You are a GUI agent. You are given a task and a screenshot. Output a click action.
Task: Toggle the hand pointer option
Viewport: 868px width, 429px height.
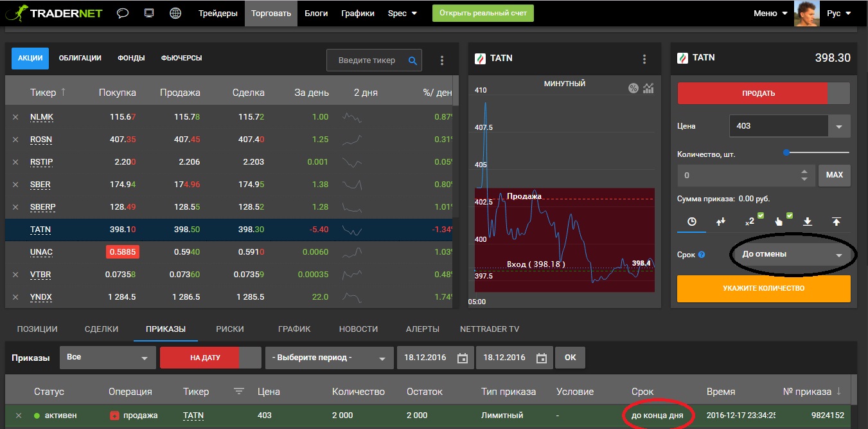coord(783,220)
